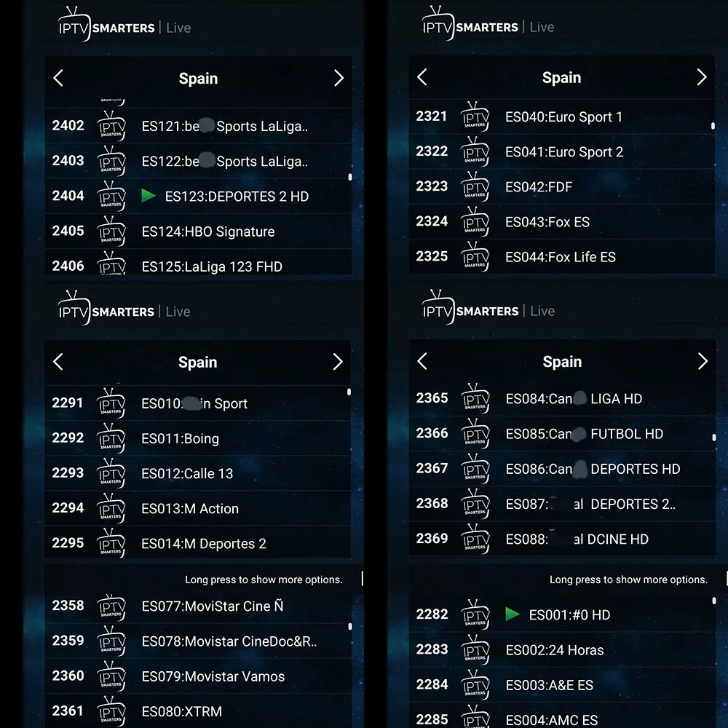Click the channel logo beside ES079:Movistar Vamos
The height and width of the screenshot is (728, 728).
111,676
